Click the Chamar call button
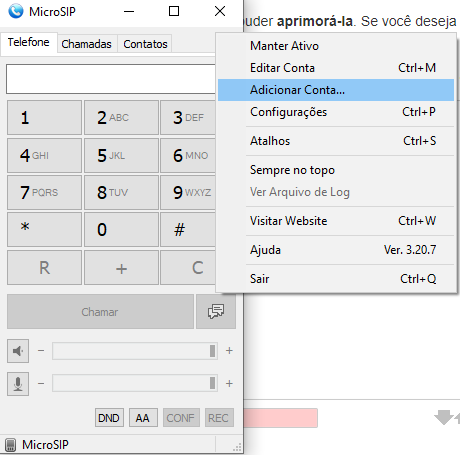The width and height of the screenshot is (460, 455). (100, 312)
